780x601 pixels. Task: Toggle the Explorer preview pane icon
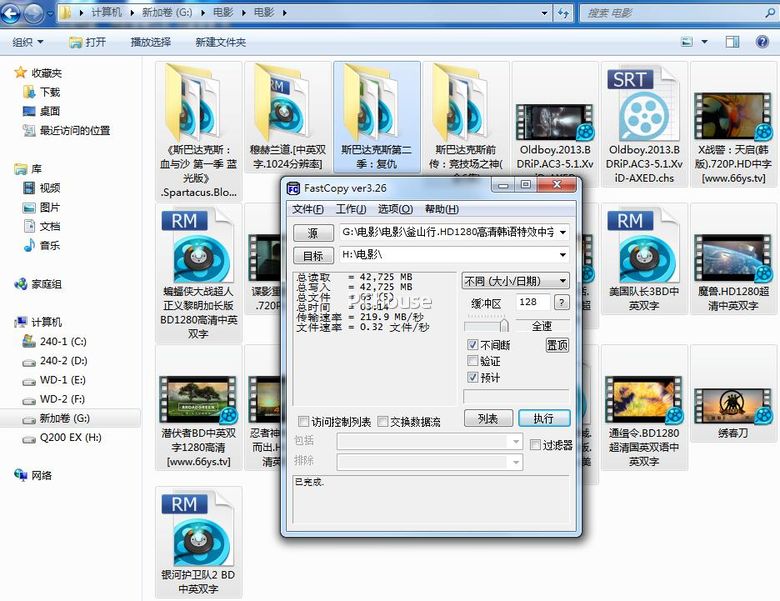click(732, 42)
